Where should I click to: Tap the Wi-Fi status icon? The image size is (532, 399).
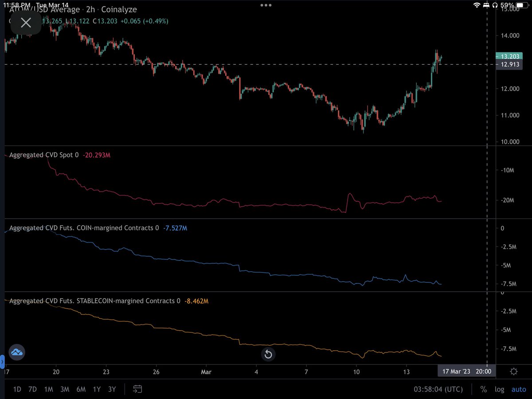click(x=477, y=5)
